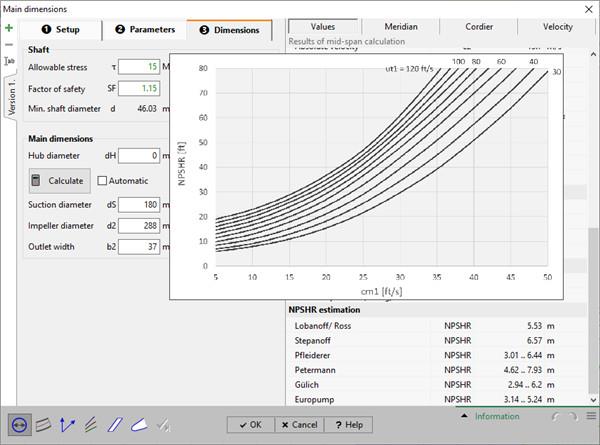The height and width of the screenshot is (445, 600).
Task: Select the main dimensions circle icon
Action: coord(19,424)
